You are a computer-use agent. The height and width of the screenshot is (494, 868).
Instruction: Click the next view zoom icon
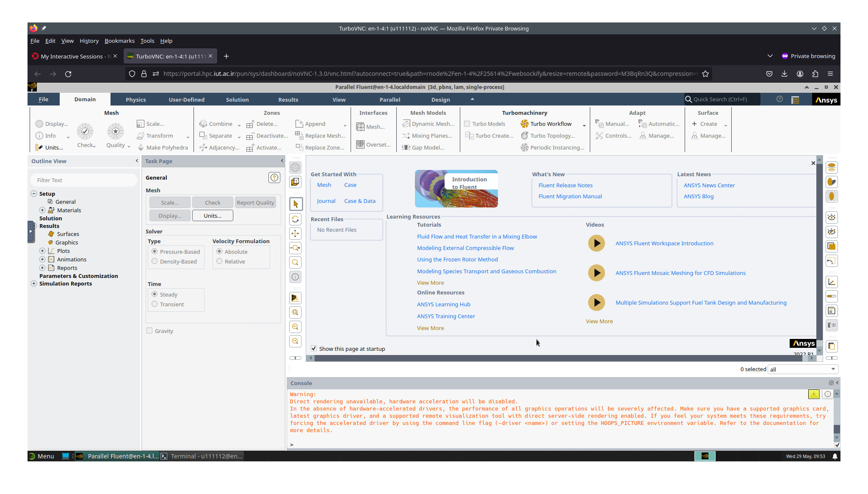point(295,341)
